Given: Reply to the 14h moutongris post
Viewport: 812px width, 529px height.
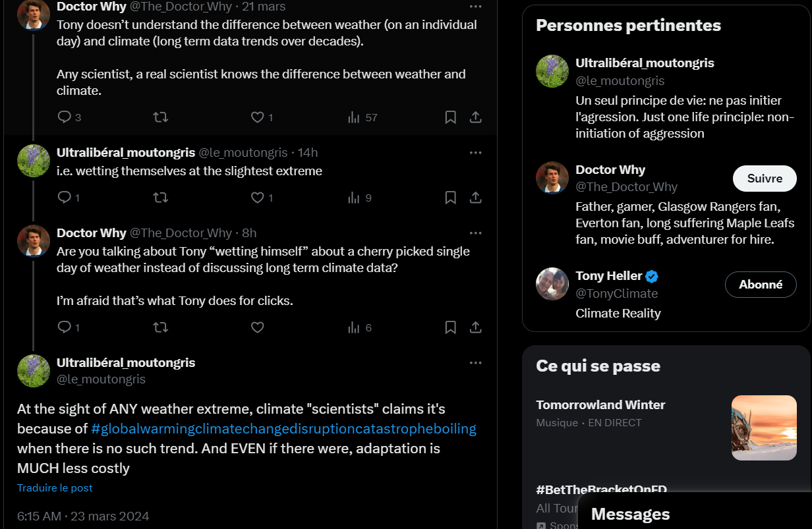Looking at the screenshot, I should [69, 198].
